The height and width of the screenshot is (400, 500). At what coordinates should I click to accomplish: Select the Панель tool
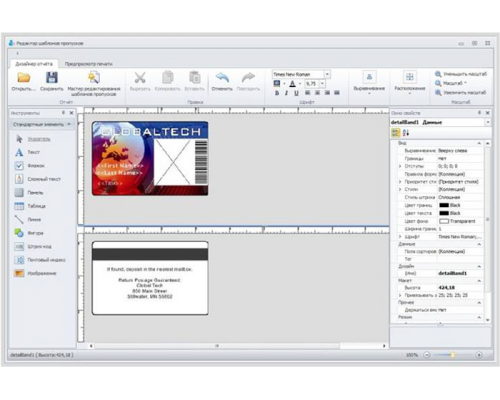pyautogui.click(x=29, y=193)
